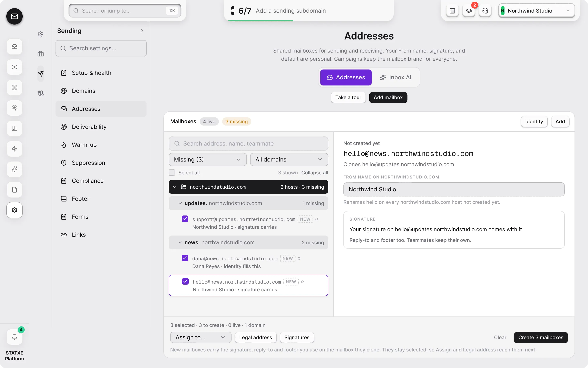Open Domains settings page
Image resolution: width=588 pixels, height=368 pixels.
[x=101, y=91]
